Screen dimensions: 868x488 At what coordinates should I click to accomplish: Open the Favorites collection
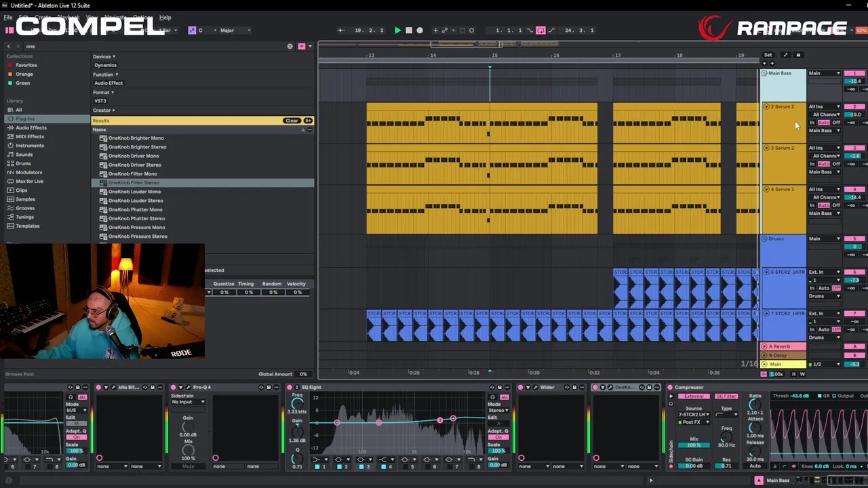26,65
